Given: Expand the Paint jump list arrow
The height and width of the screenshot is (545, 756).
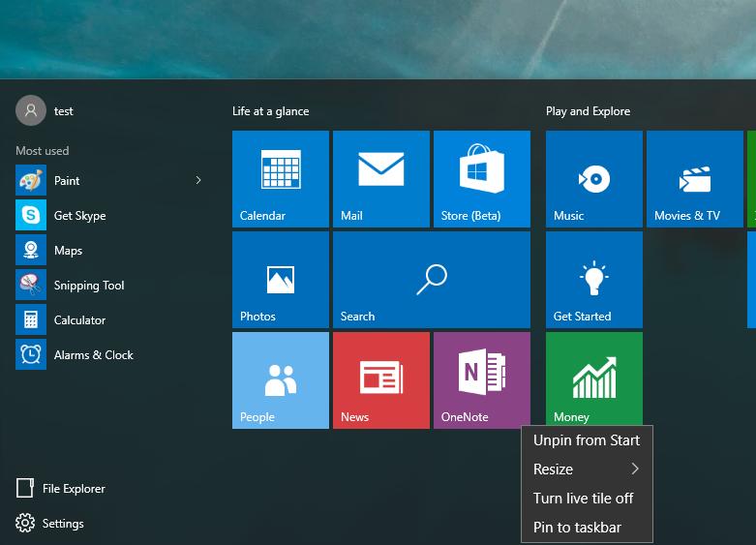Looking at the screenshot, I should (x=198, y=180).
